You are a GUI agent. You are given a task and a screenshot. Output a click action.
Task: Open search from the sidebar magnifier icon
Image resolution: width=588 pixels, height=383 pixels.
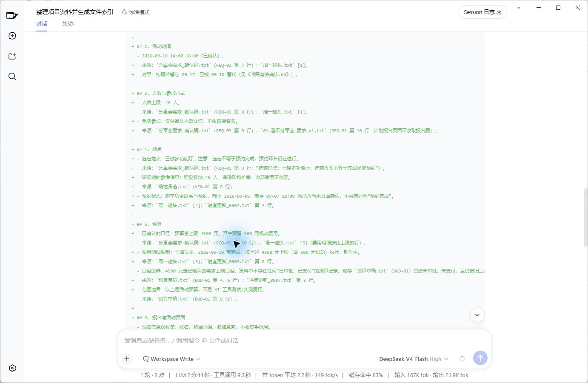(12, 77)
